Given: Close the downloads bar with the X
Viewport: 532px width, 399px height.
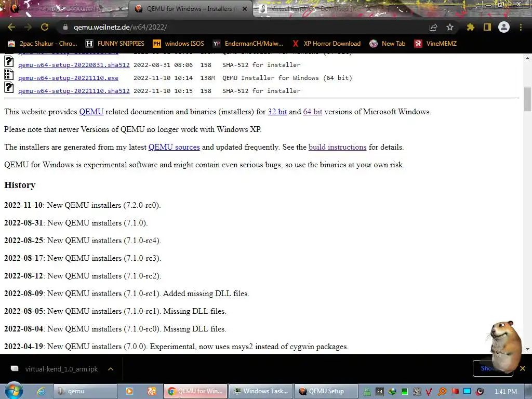Looking at the screenshot, I should (523, 368).
